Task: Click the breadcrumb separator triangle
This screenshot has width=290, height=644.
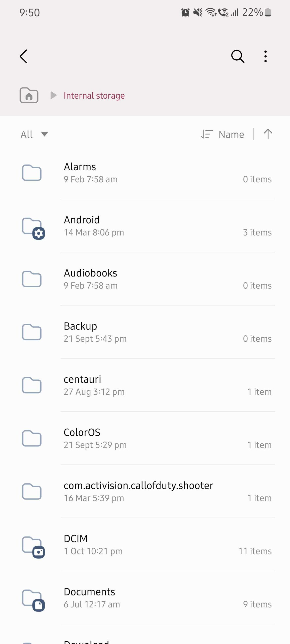Action: click(53, 95)
